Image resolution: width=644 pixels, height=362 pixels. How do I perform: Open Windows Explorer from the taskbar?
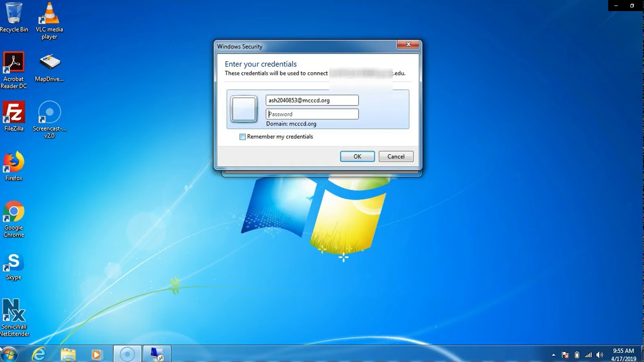[x=68, y=354]
